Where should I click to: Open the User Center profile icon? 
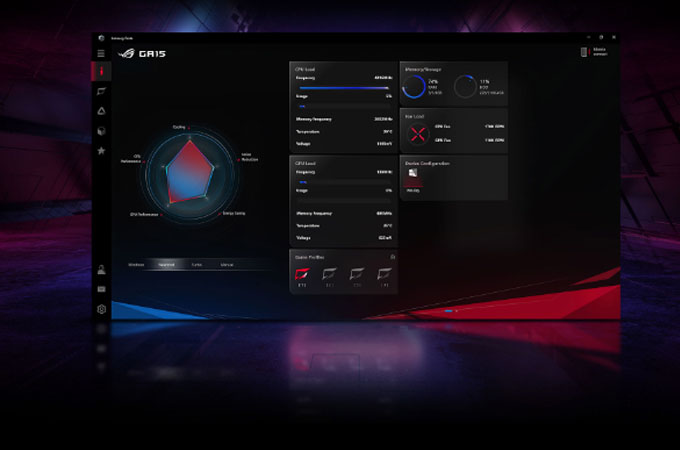pyautogui.click(x=101, y=270)
